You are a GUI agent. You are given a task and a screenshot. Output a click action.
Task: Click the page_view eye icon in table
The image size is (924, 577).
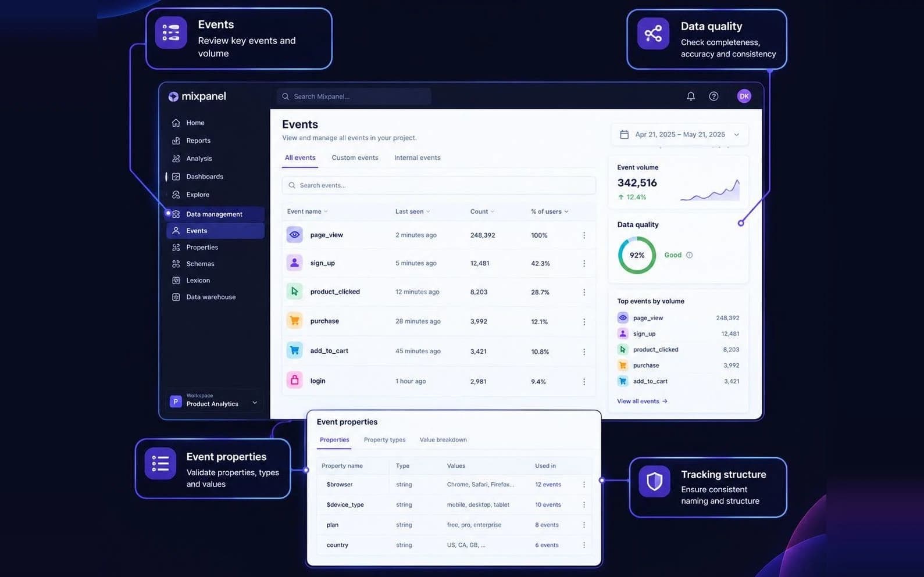coord(295,235)
